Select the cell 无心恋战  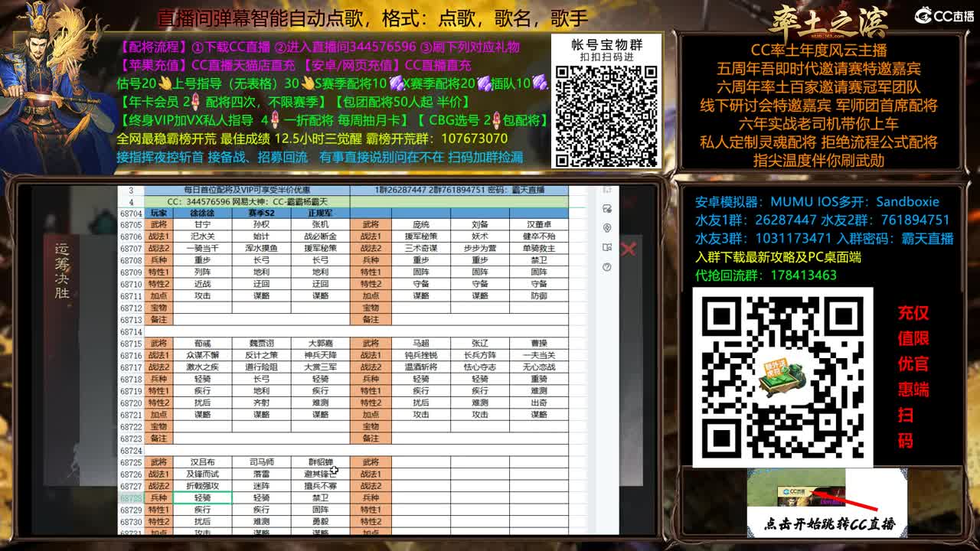coord(539,367)
